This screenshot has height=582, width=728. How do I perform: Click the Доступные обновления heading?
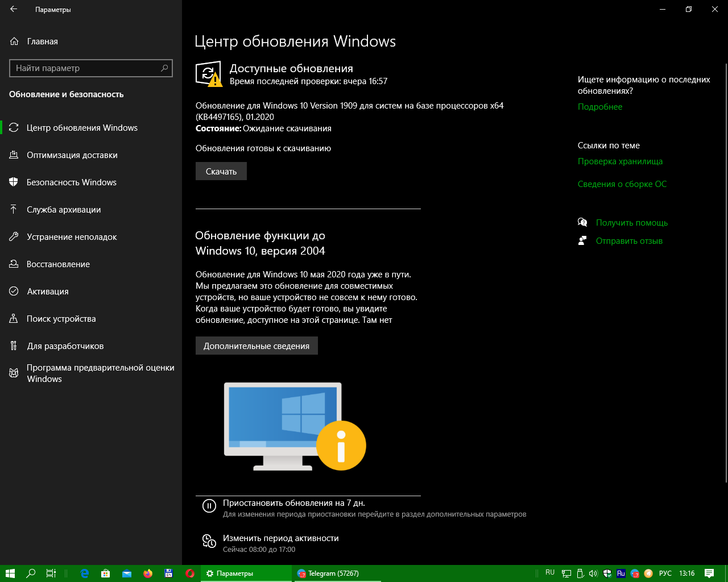tap(291, 69)
